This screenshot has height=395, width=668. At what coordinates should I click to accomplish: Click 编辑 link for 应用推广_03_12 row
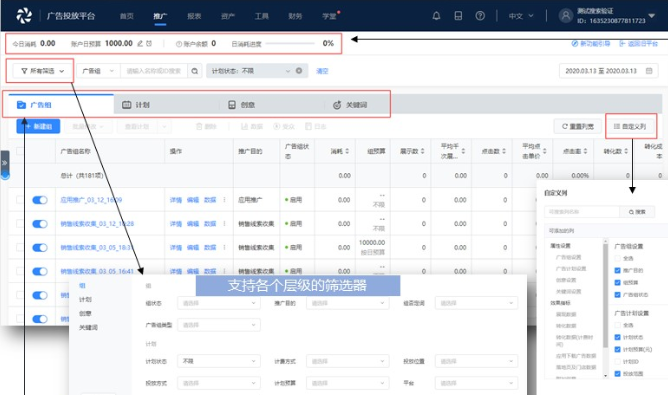(193, 200)
